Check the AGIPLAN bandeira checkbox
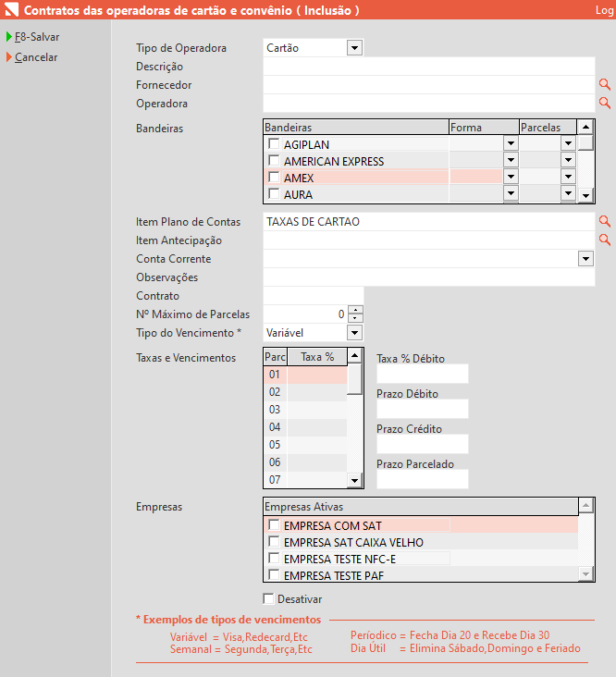The height and width of the screenshot is (677, 616). [x=274, y=143]
